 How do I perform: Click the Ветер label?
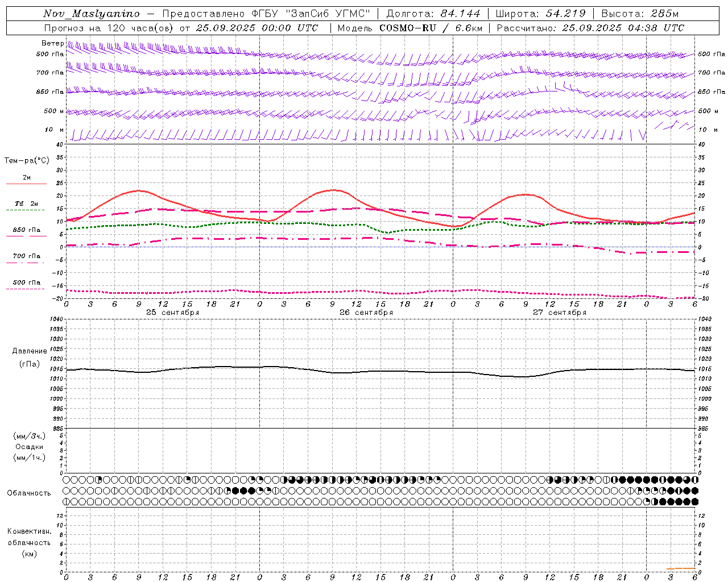52,43
